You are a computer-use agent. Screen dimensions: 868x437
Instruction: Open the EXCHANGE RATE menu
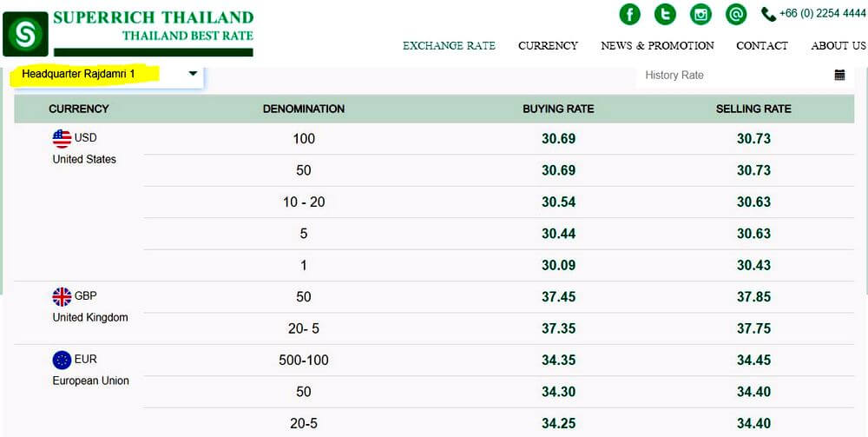pos(449,46)
